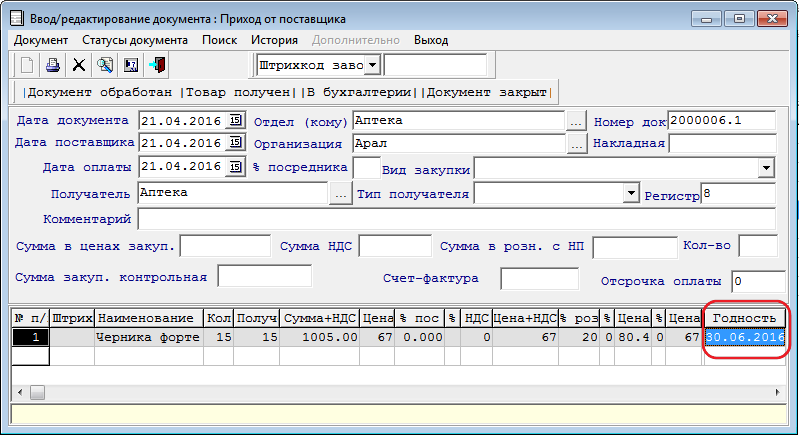Click the delete X toolbar icon
799x436 pixels.
tap(78, 65)
